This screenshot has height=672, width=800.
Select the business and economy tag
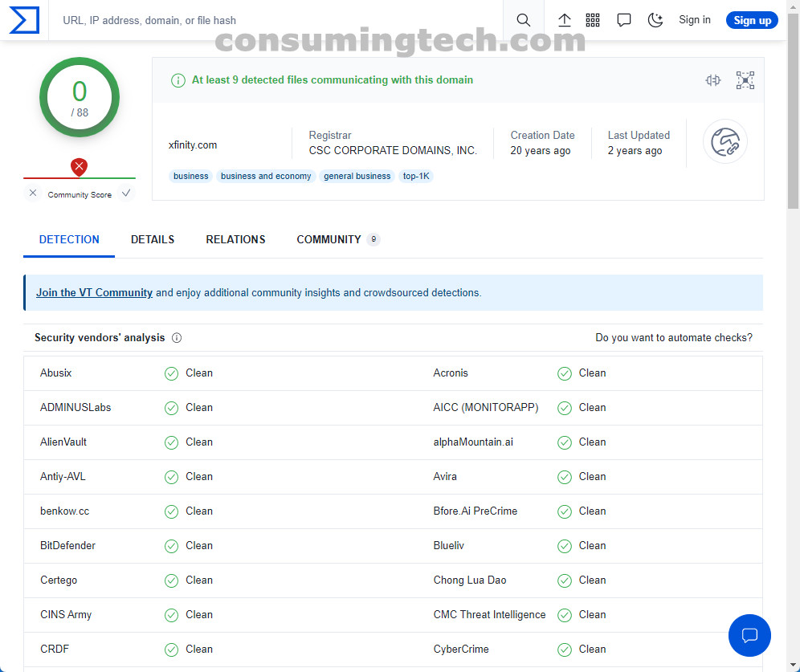click(x=266, y=176)
